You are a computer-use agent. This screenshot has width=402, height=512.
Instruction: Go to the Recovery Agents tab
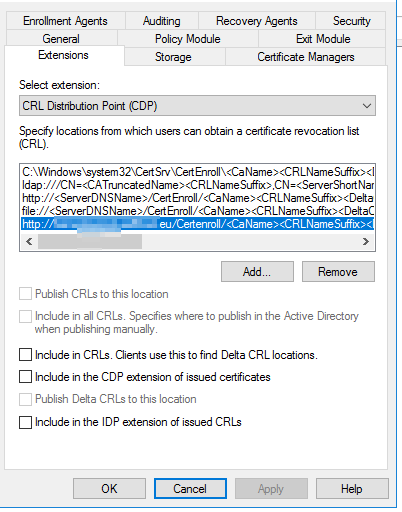click(x=257, y=21)
